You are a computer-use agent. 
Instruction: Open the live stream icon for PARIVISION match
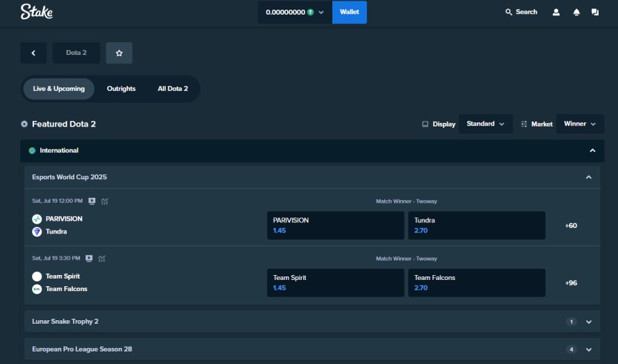coord(92,201)
